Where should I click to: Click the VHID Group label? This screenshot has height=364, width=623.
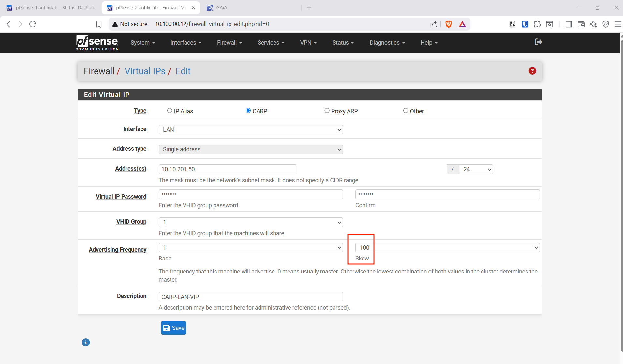pyautogui.click(x=131, y=222)
